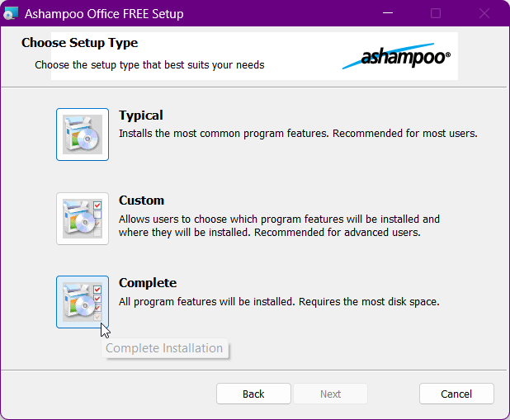Click the disabled Next button

[x=330, y=394]
